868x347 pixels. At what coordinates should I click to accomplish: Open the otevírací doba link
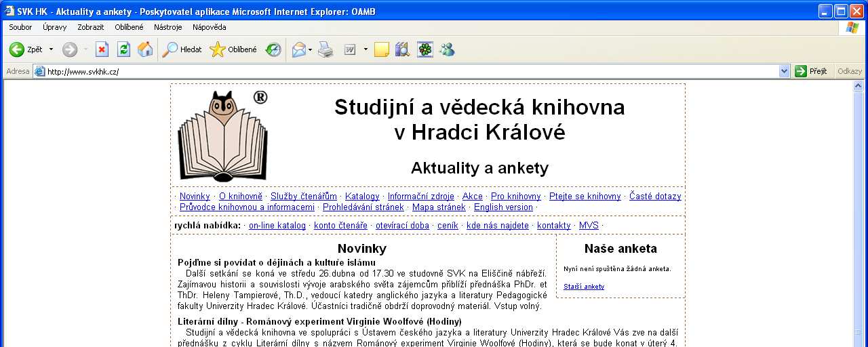[402, 226]
